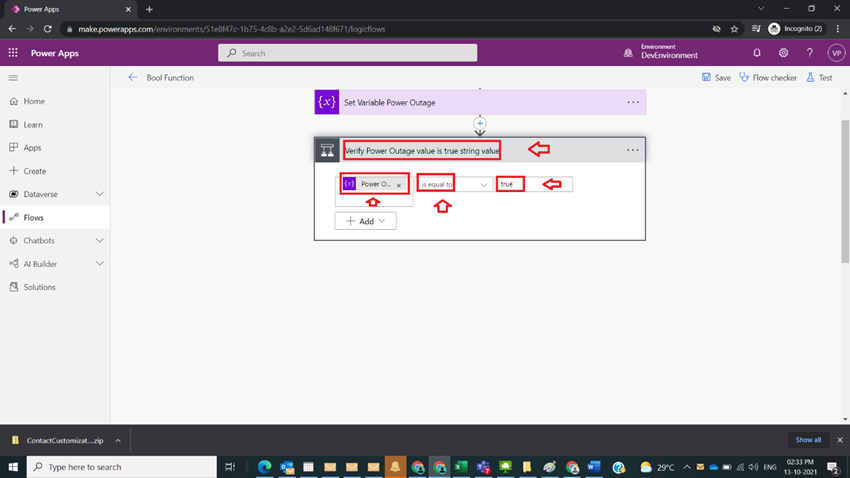Open the Power Apps app launcher waffle

pyautogui.click(x=13, y=53)
